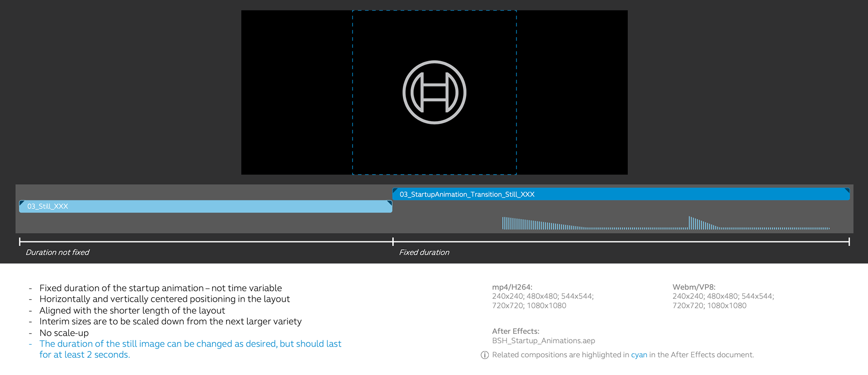Click the 'Duration not fixed' label
This screenshot has width=868, height=375.
click(x=57, y=252)
